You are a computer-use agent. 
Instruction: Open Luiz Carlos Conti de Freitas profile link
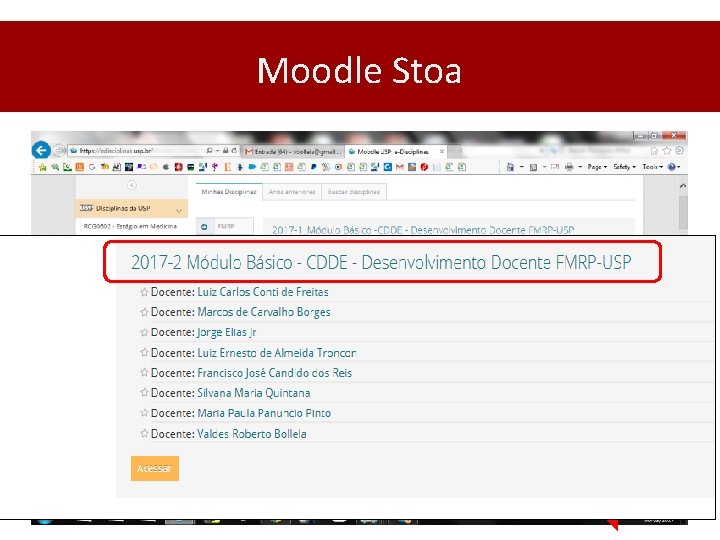[263, 292]
